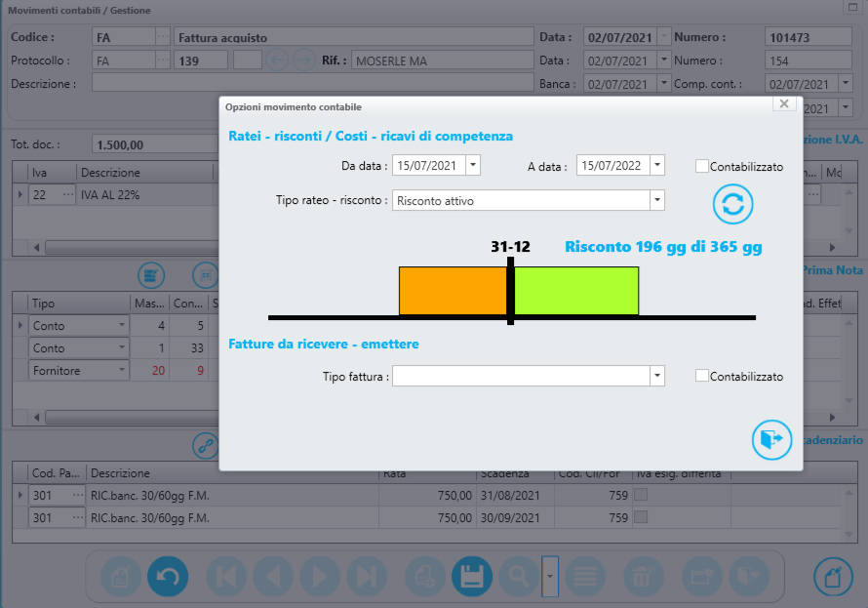
Task: Click the A data field showing 15/07/2022
Action: [613, 165]
